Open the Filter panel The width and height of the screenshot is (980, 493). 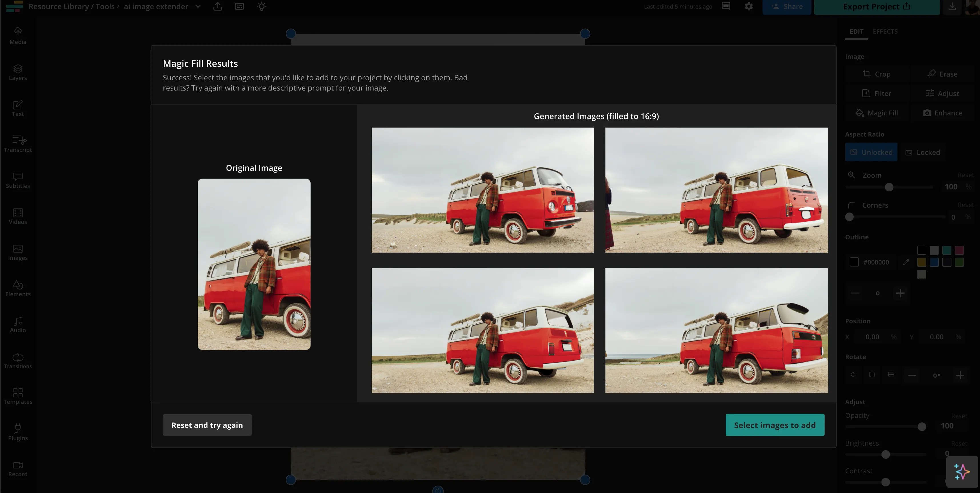coord(877,93)
